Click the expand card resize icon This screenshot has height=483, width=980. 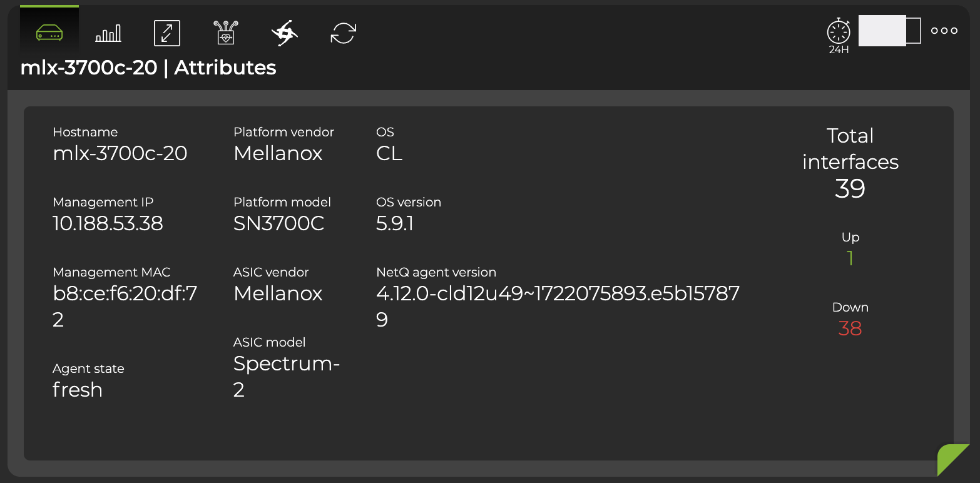(x=166, y=33)
